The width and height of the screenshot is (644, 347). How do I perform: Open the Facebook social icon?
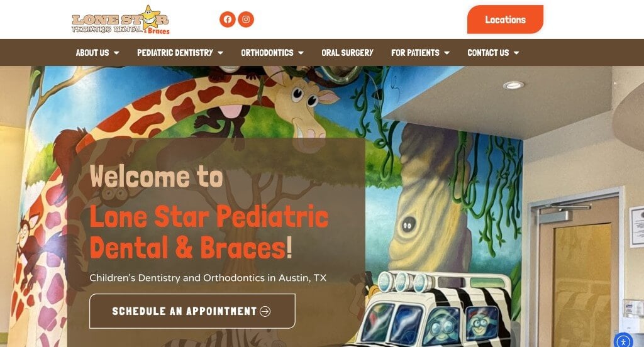[x=227, y=19]
